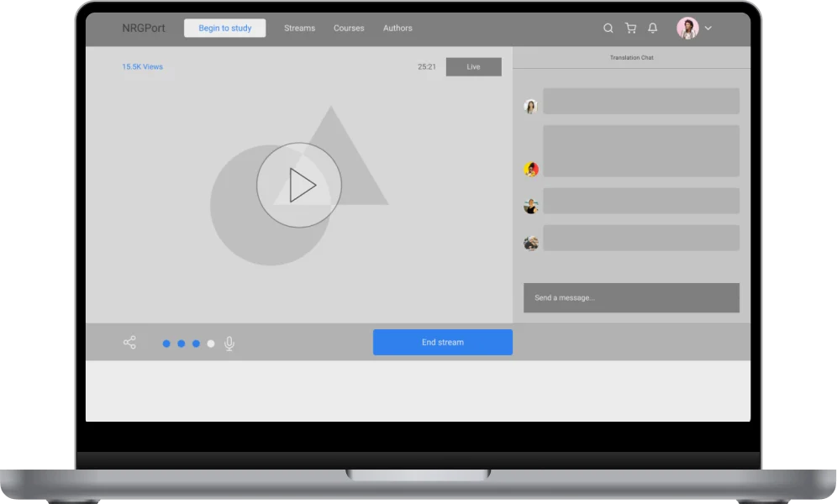Select the second blue level dot
The image size is (837, 504).
182,344
